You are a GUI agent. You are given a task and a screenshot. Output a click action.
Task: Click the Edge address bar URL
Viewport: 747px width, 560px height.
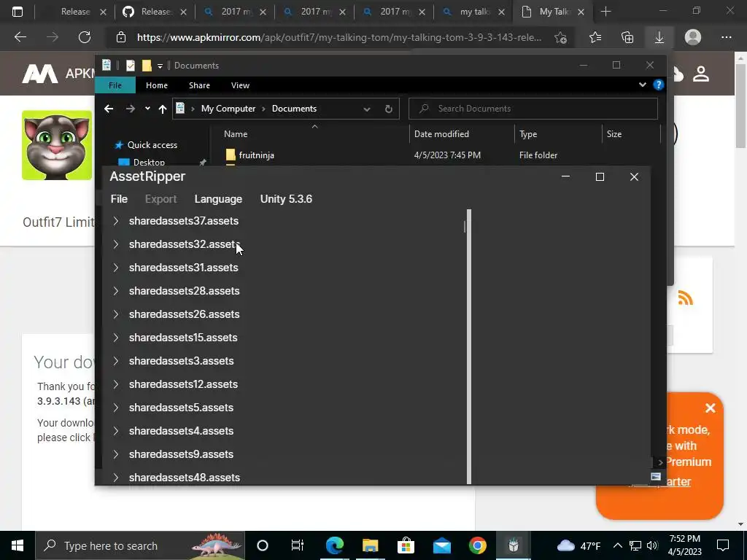pos(338,37)
